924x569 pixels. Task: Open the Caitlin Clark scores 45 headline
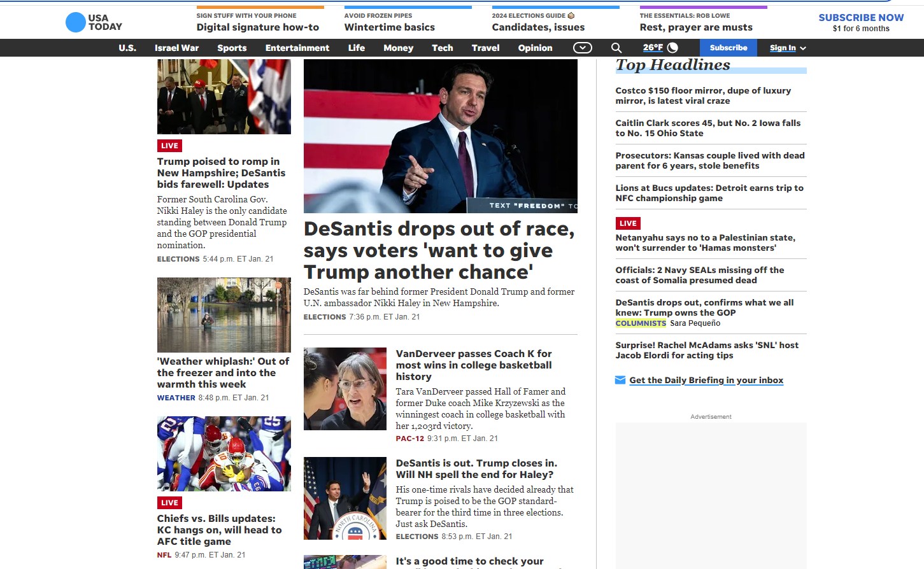(x=708, y=129)
